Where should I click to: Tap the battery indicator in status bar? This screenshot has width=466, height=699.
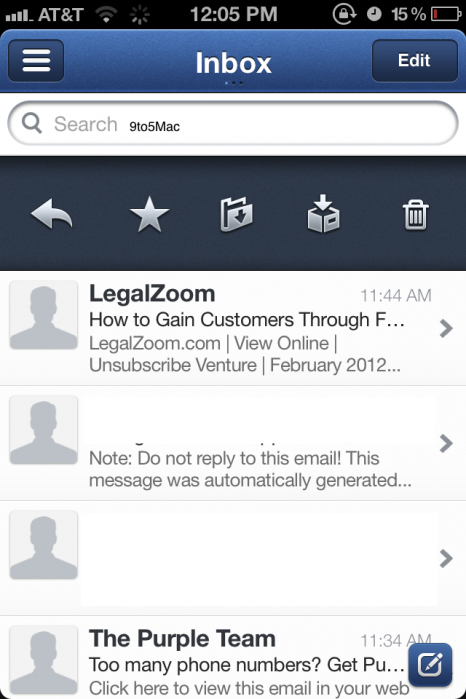(x=446, y=14)
